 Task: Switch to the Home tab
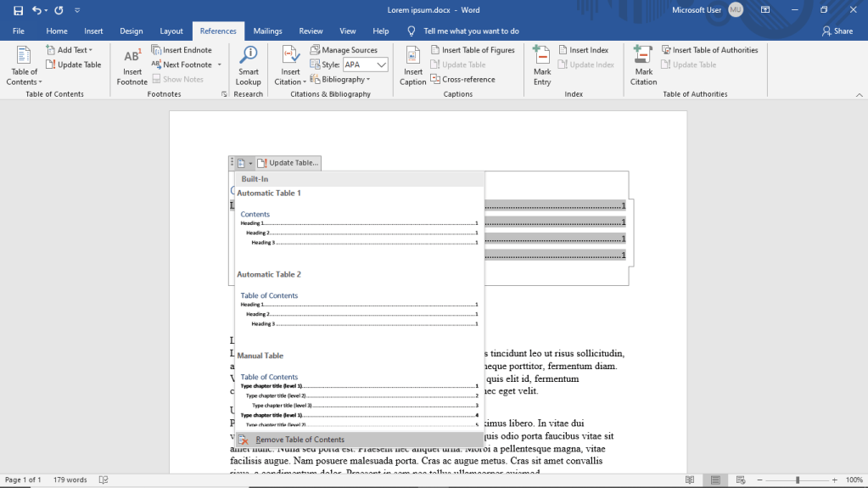pos(57,31)
